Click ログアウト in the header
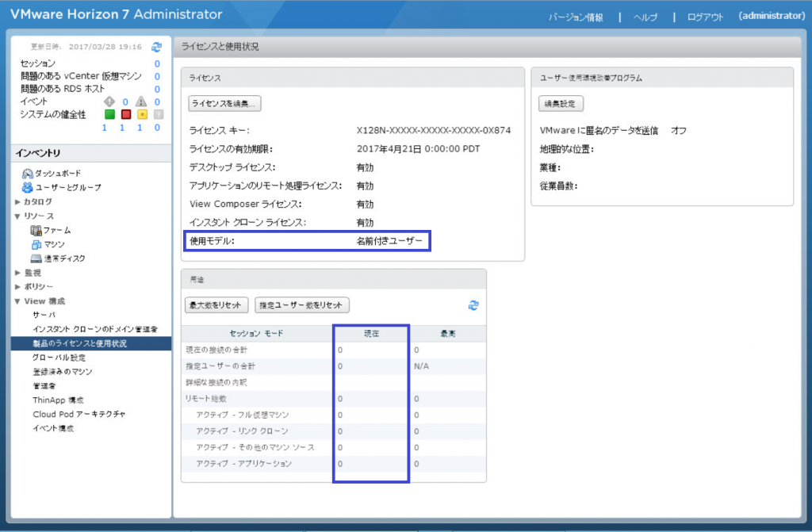 click(x=705, y=17)
